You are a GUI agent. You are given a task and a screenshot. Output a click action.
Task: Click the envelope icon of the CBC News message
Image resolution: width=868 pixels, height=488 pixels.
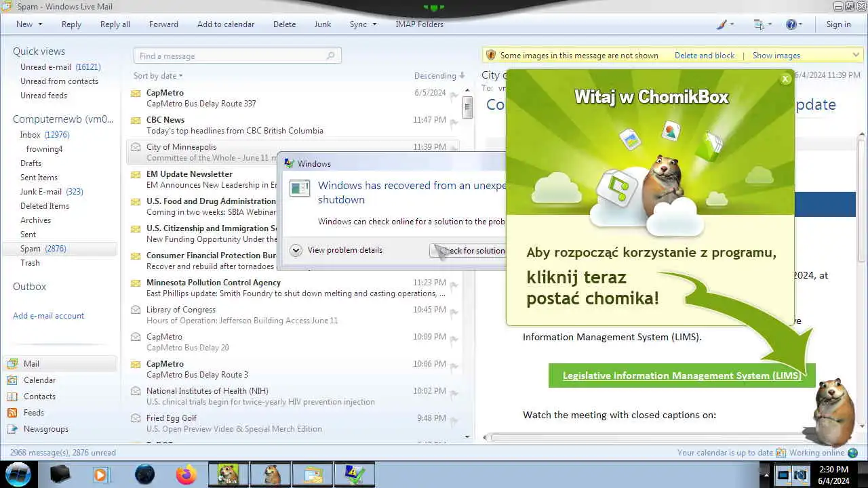136,121
